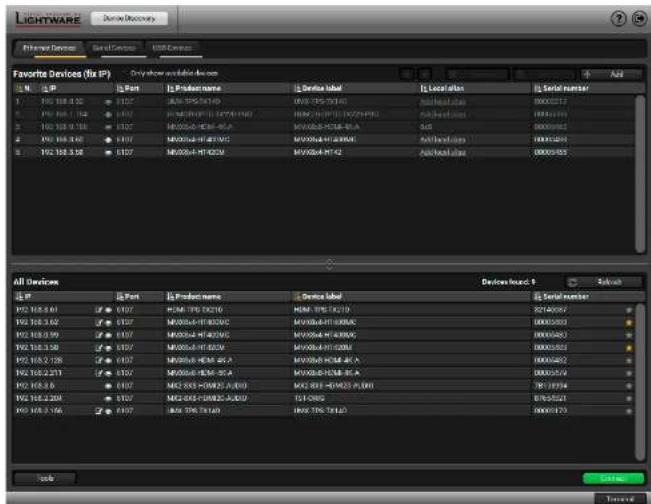Viewport: 651px width, 504px height.
Task: Click the Refresh button in All Devices
Action: pyautogui.click(x=604, y=282)
